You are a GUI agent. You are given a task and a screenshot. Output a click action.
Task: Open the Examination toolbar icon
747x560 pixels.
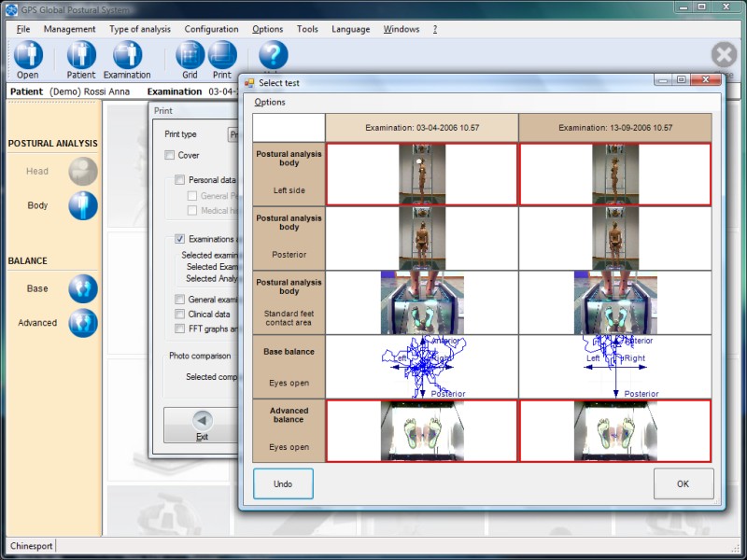tap(127, 55)
